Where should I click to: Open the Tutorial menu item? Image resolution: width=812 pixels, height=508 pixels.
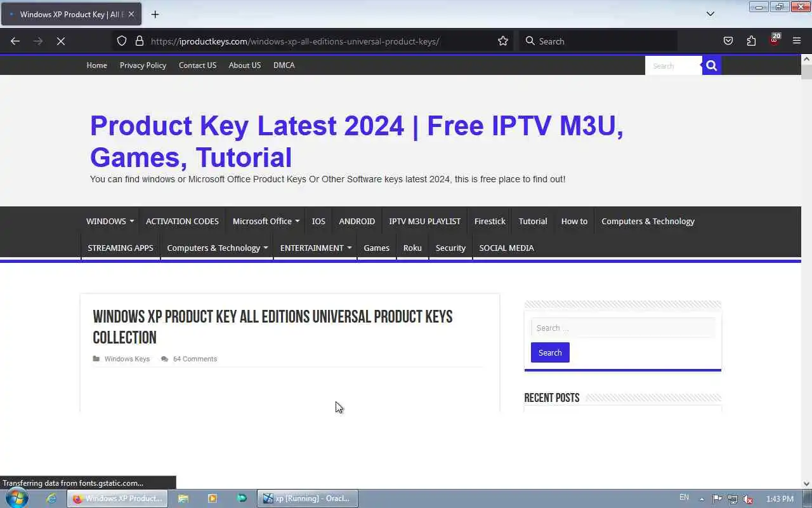tap(533, 221)
